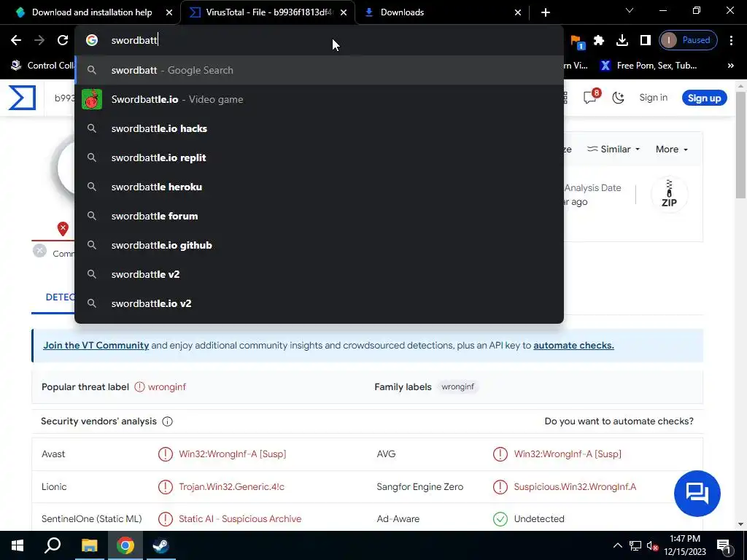The width and height of the screenshot is (747, 560).
Task: Click Ad-Aware Undetected result
Action: pos(539,519)
